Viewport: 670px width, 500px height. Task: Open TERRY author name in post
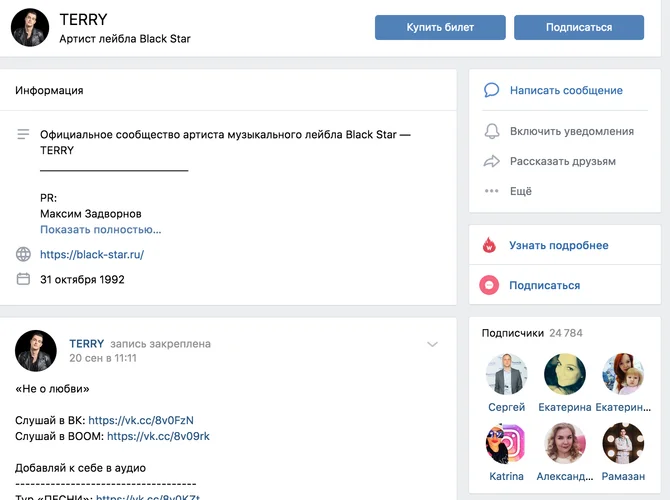[x=87, y=344]
